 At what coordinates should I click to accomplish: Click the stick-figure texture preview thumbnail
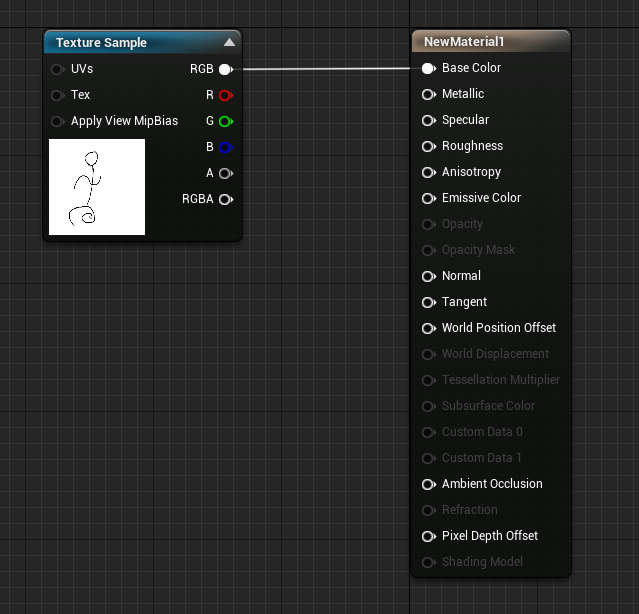pyautogui.click(x=97, y=187)
